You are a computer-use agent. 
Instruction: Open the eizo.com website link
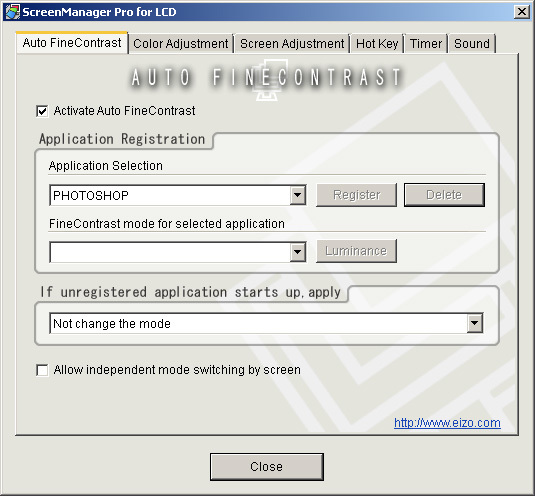pos(447,423)
